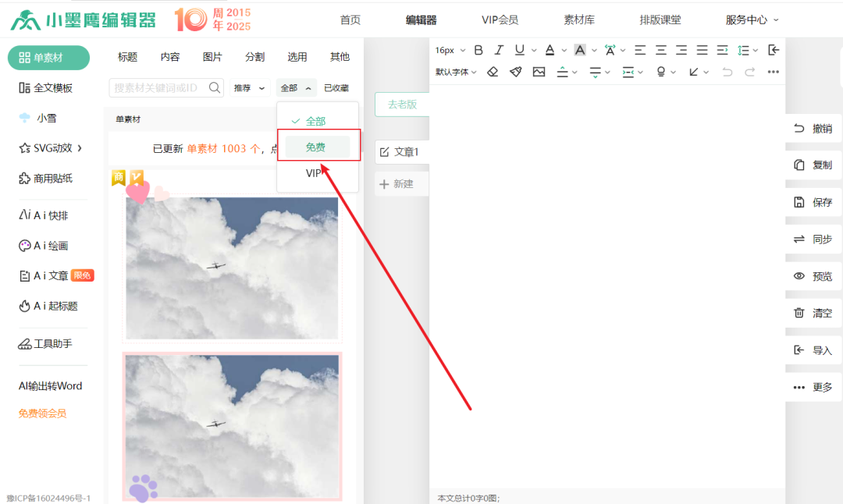Open the 默认字体 font family dropdown

coord(456,72)
